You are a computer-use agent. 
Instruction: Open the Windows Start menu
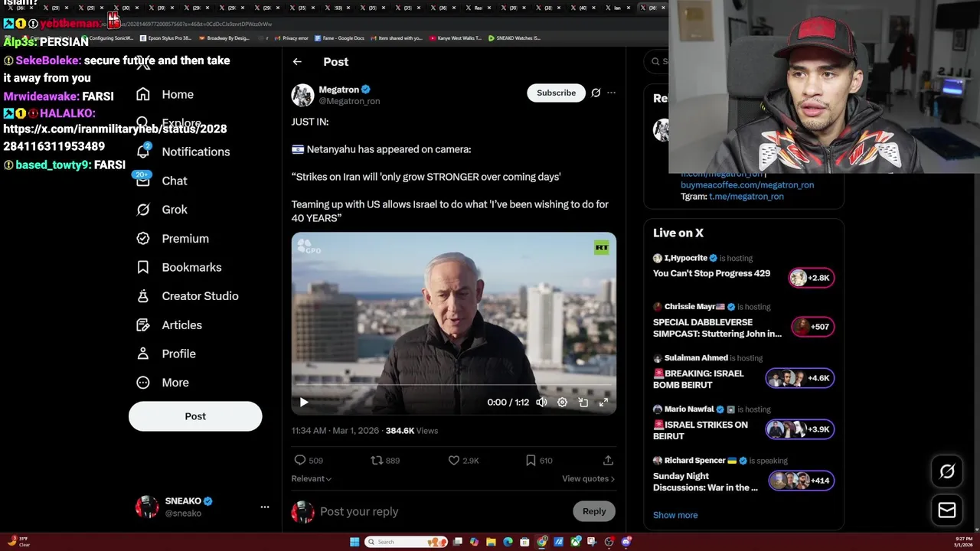[354, 542]
